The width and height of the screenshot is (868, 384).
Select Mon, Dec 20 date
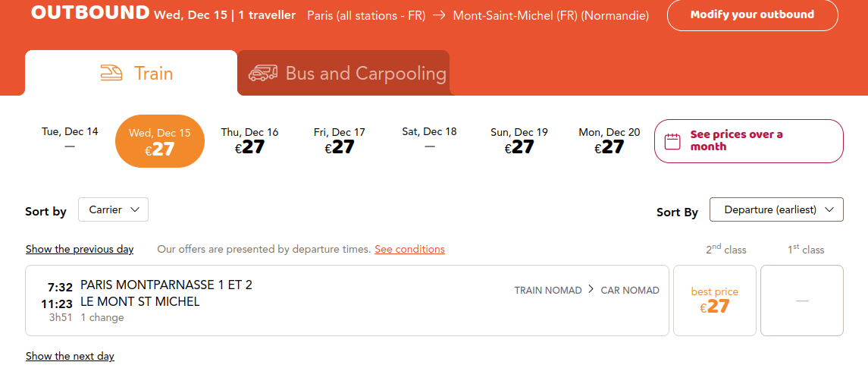[609, 140]
